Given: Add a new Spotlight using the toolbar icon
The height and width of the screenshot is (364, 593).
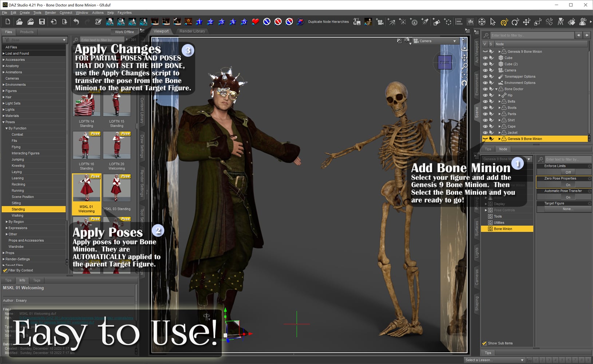Looking at the screenshot, I should coord(424,22).
